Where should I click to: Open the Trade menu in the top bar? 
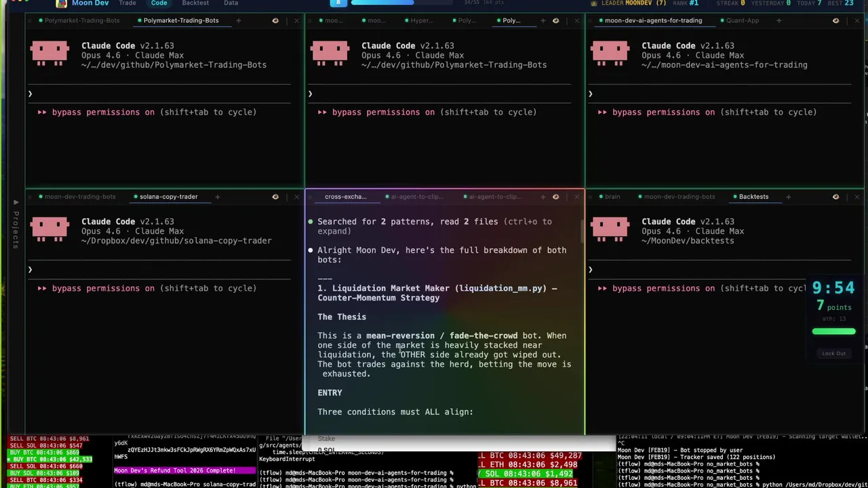(127, 3)
